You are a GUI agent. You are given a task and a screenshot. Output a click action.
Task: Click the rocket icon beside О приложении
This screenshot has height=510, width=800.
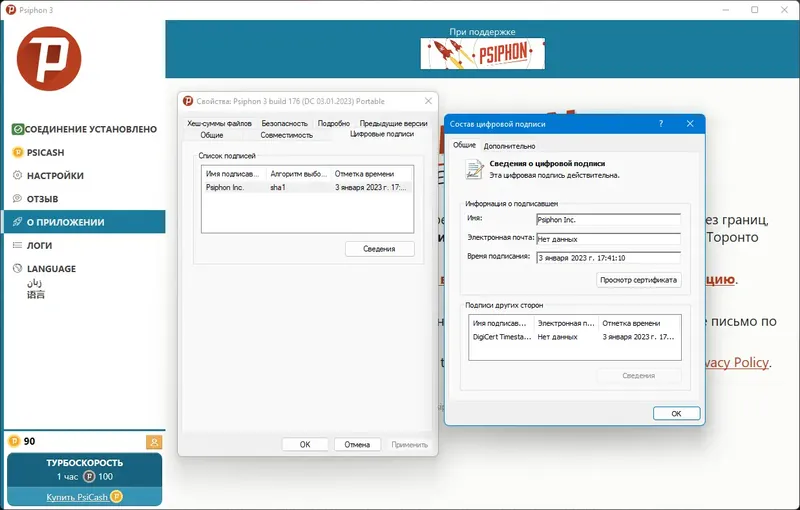point(17,222)
